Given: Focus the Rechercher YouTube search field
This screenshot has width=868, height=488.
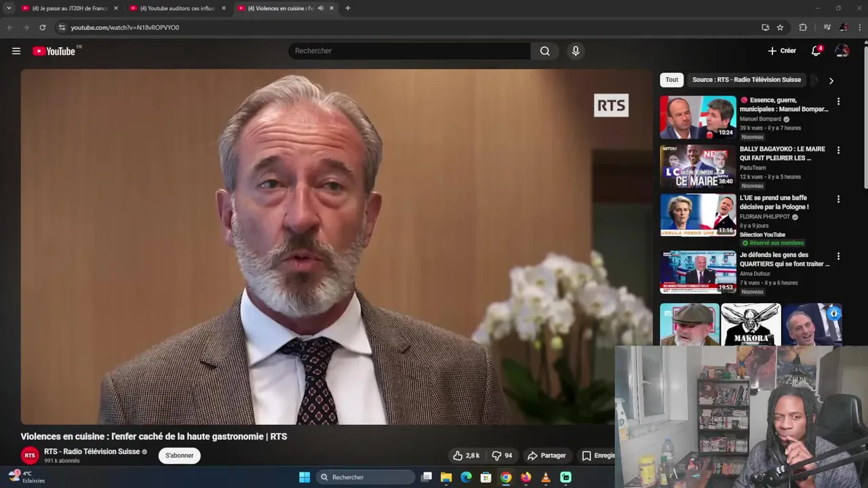Looking at the screenshot, I should pos(410,51).
